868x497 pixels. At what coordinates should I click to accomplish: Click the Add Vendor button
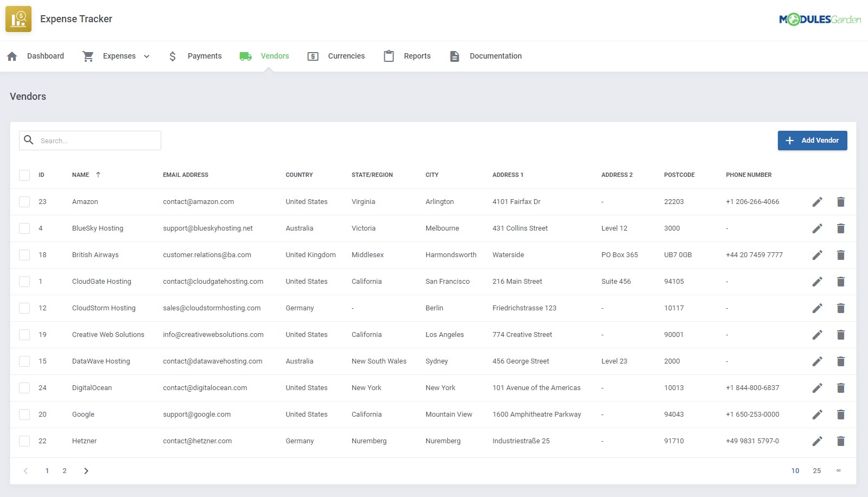click(812, 141)
